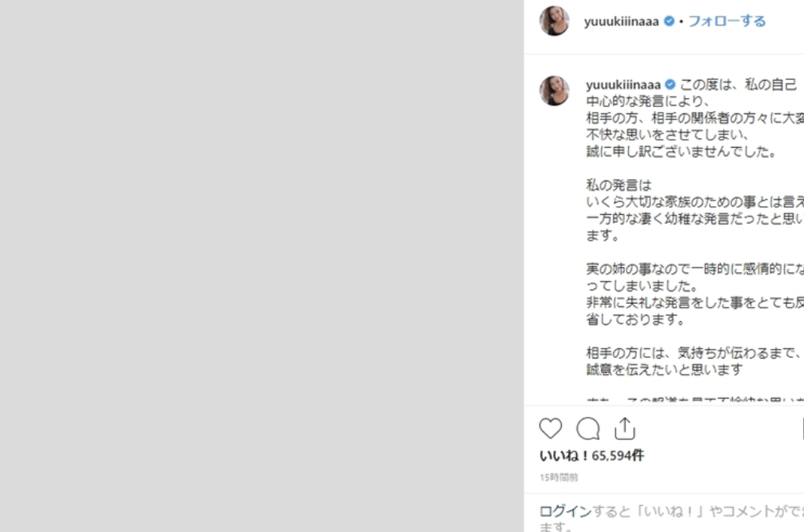The image size is (804, 532).
Task: Click the partially visible save icon at right edge
Action: pos(802,428)
